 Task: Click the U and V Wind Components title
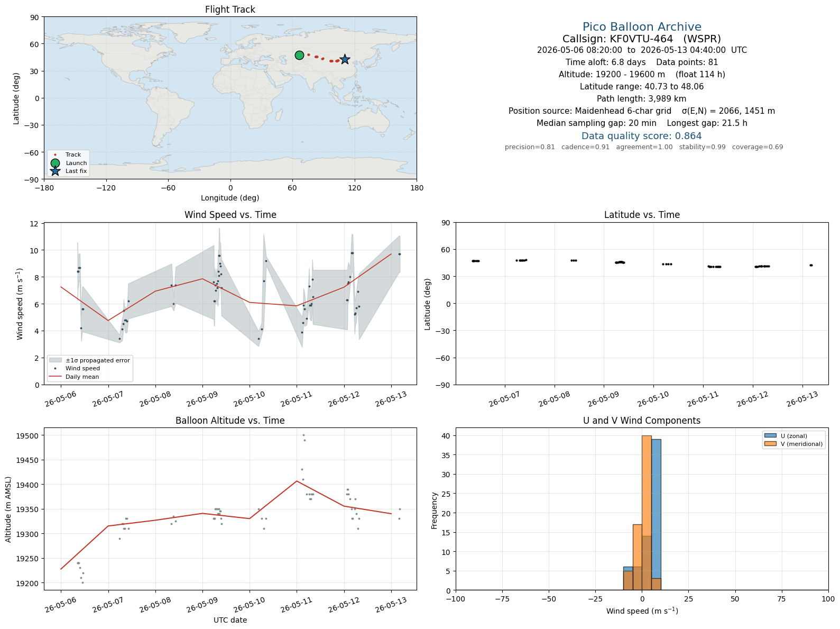point(642,421)
